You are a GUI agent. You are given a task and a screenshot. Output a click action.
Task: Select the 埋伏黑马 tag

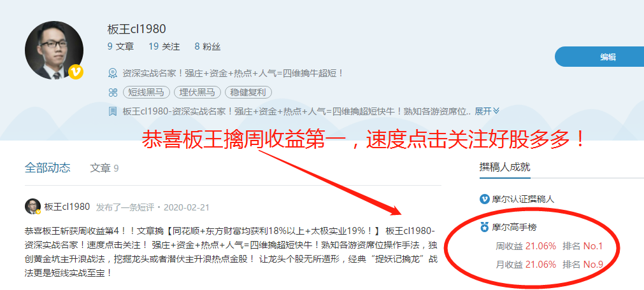click(197, 92)
